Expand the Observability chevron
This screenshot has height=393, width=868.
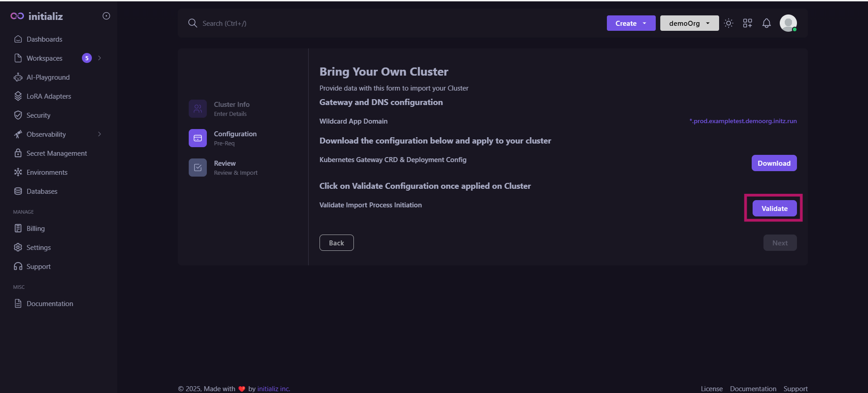coord(100,134)
